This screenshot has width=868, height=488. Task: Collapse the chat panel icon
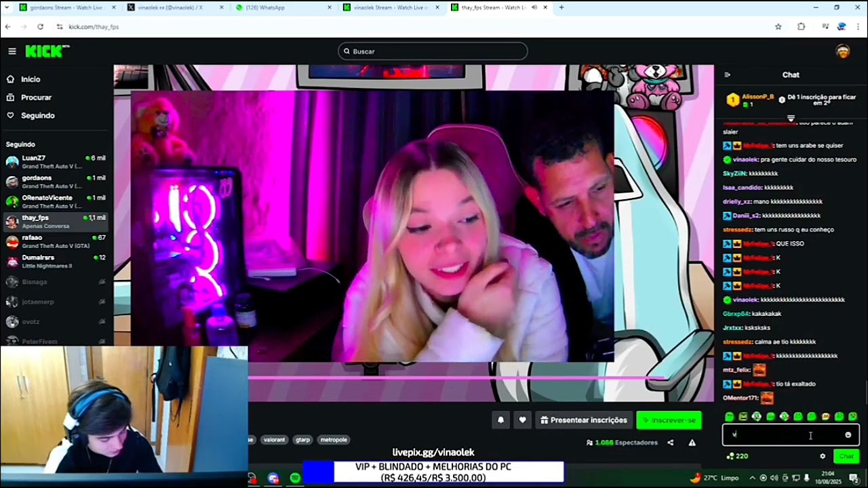point(727,75)
